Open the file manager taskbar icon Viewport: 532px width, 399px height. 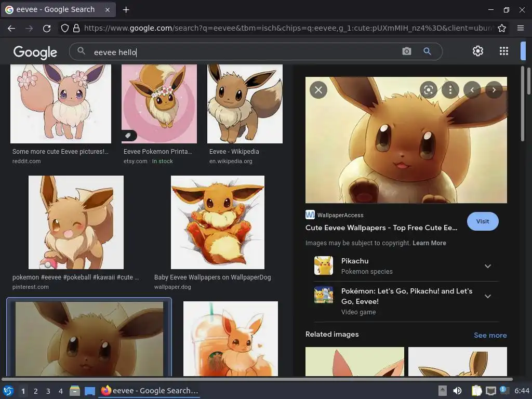[x=75, y=391]
